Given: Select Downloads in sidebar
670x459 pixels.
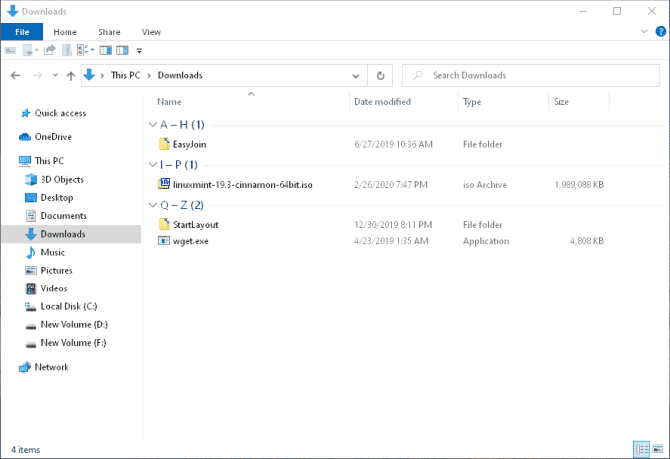Looking at the screenshot, I should (x=71, y=234).
